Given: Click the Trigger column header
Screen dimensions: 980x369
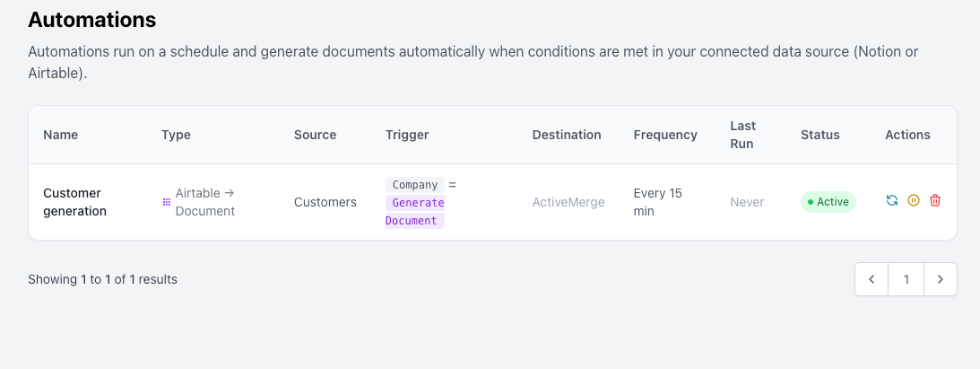Looking at the screenshot, I should (407, 135).
